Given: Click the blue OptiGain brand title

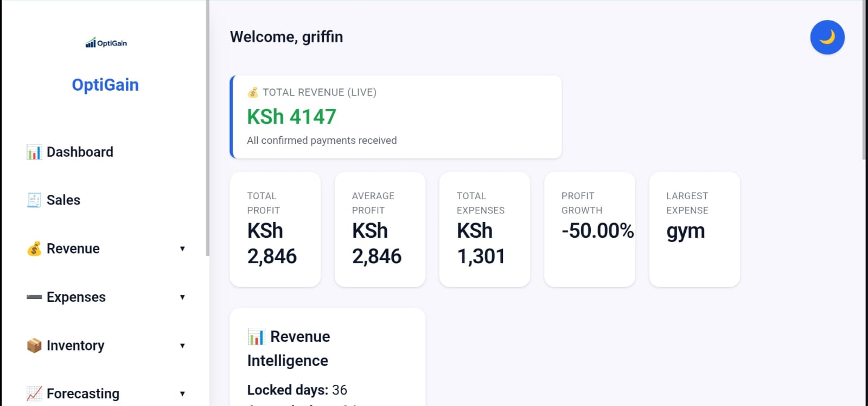Looking at the screenshot, I should (105, 85).
